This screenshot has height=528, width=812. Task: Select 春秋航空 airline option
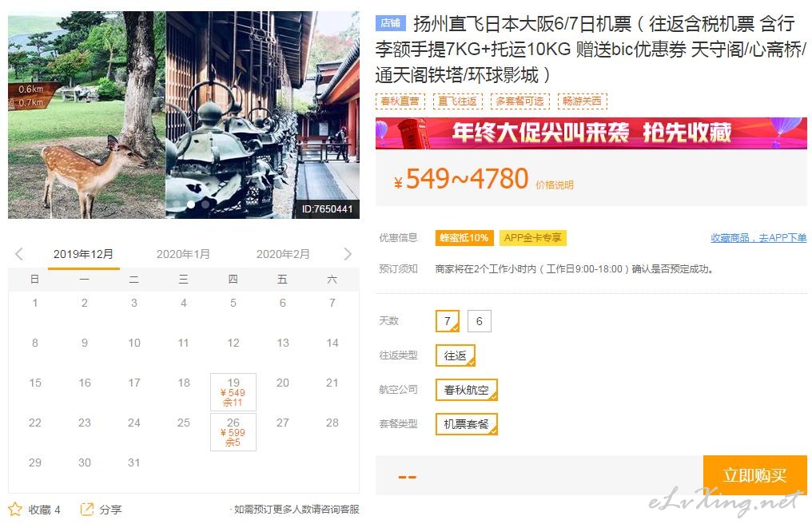click(467, 390)
